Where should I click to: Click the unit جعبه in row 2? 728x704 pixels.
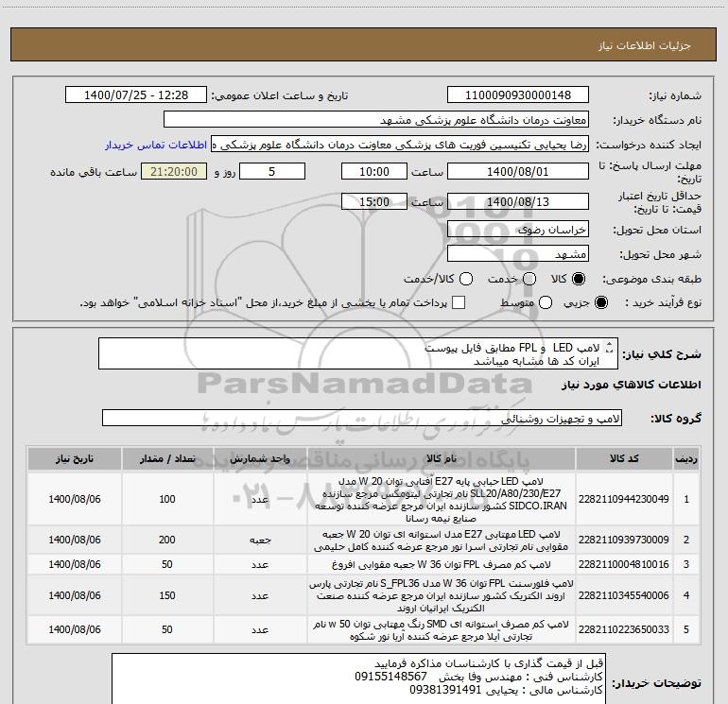[260, 541]
